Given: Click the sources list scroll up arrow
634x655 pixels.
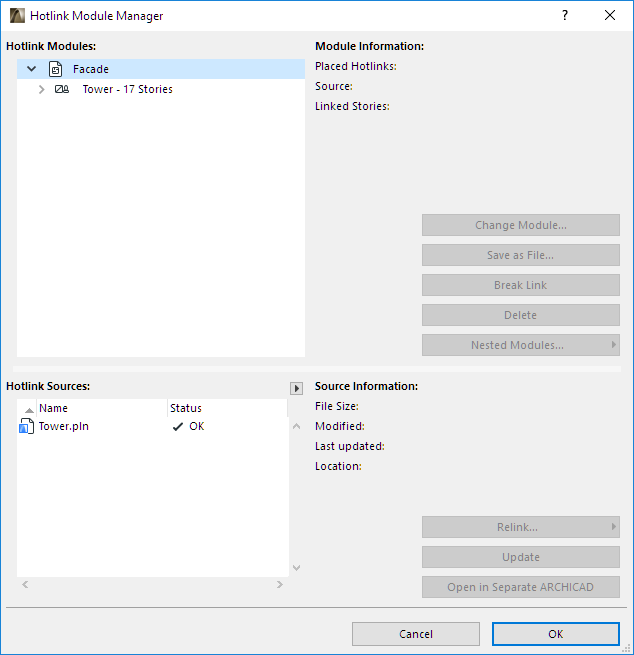Looking at the screenshot, I should point(297,426).
